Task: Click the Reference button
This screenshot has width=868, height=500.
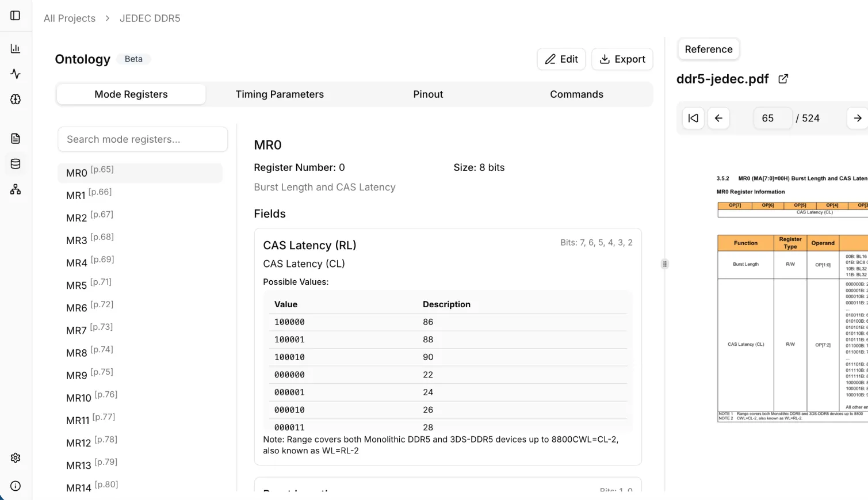Action: [x=709, y=49]
